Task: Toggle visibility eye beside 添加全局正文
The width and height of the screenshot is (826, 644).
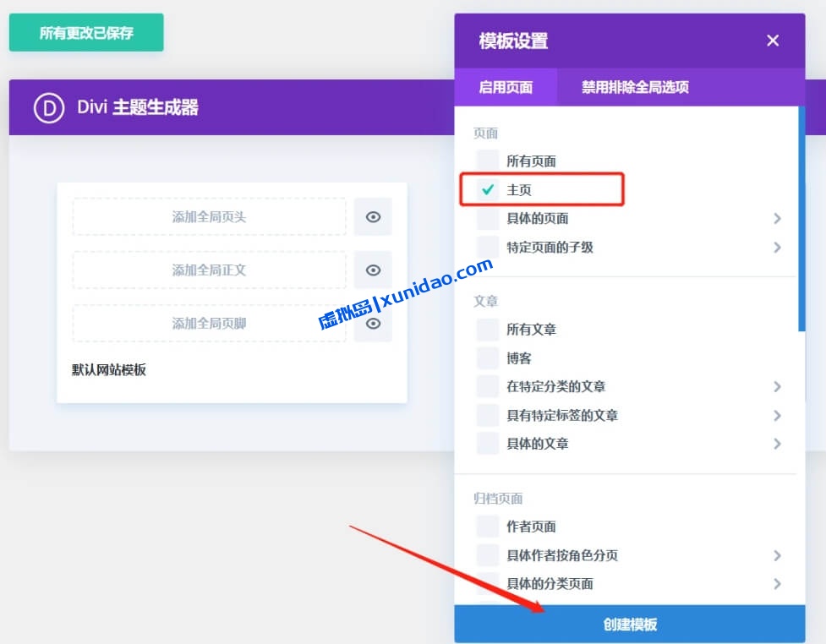Action: 373,270
